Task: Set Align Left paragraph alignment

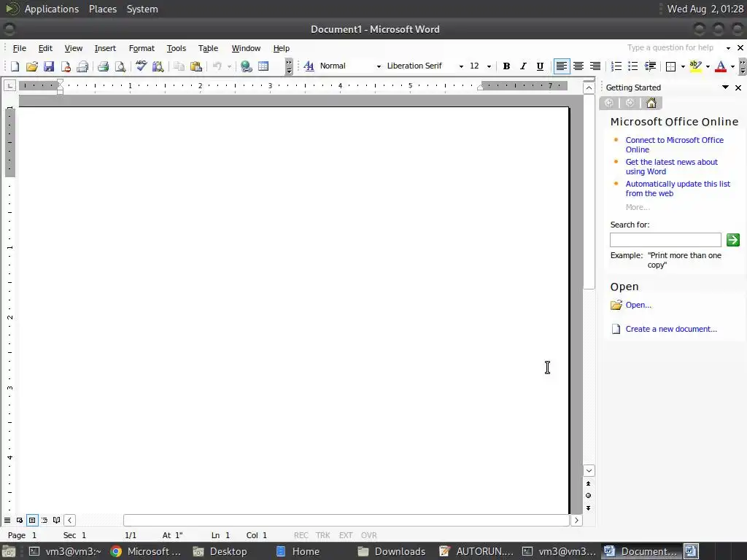Action: click(562, 66)
